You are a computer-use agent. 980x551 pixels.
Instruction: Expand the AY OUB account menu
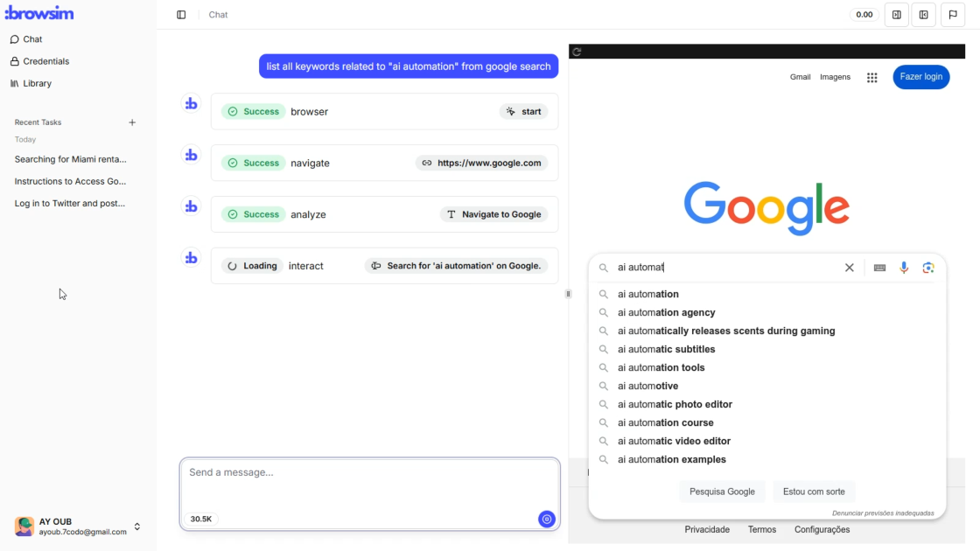pyautogui.click(x=136, y=527)
